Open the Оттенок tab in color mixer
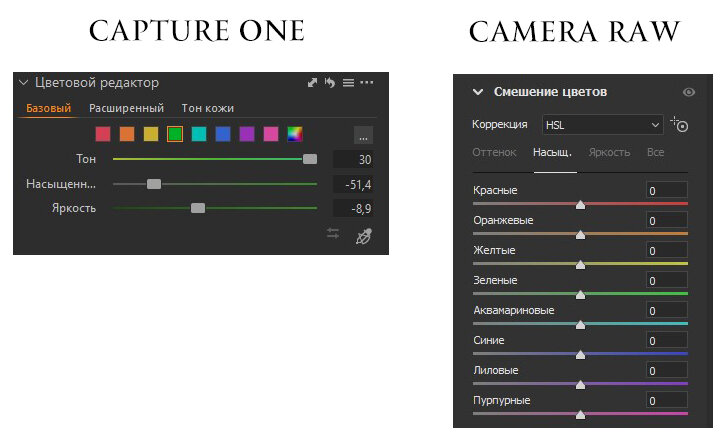Image resolution: width=727 pixels, height=434 pixels. tap(494, 152)
